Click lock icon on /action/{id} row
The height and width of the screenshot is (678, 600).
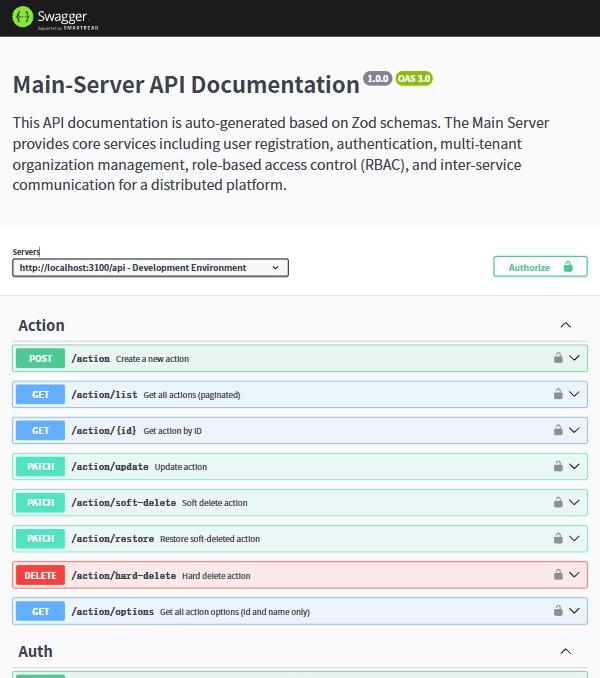pyautogui.click(x=558, y=430)
